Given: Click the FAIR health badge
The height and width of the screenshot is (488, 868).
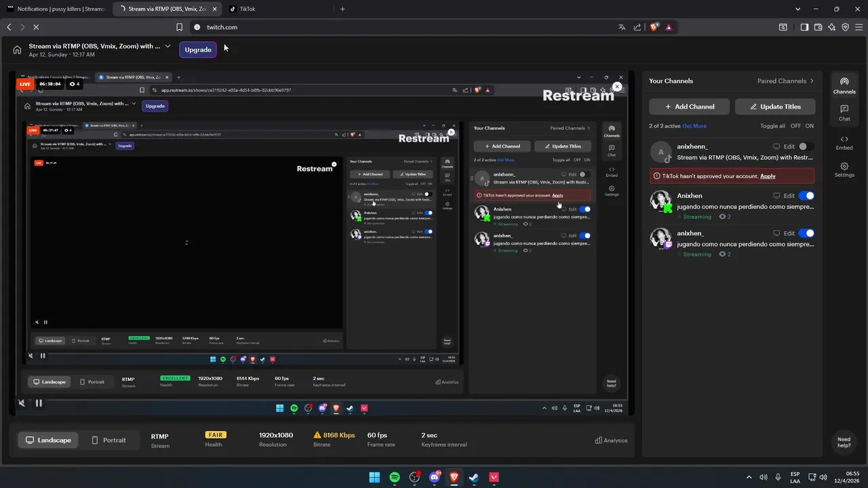Looking at the screenshot, I should click(x=216, y=435).
